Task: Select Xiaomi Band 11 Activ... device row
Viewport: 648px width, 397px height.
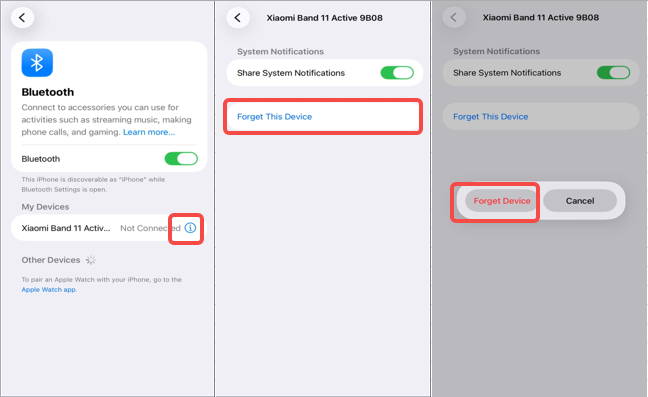Action: 109,228
